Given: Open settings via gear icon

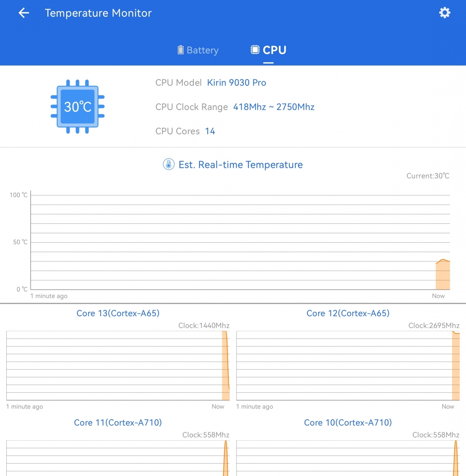Looking at the screenshot, I should (x=445, y=13).
